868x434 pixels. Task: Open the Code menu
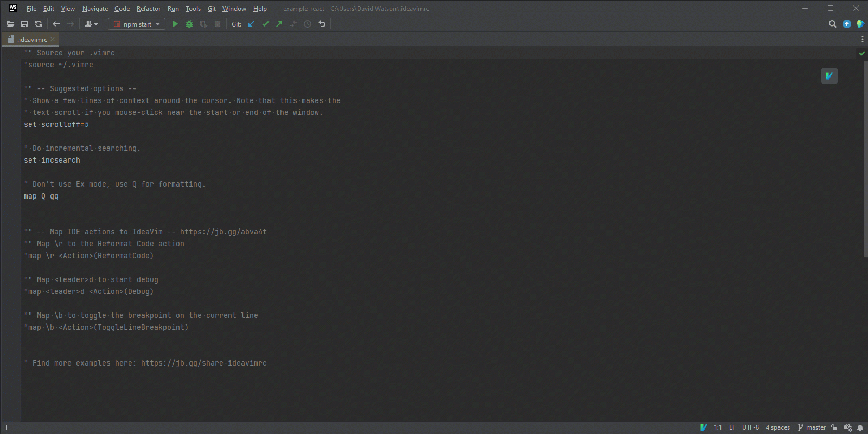point(122,9)
